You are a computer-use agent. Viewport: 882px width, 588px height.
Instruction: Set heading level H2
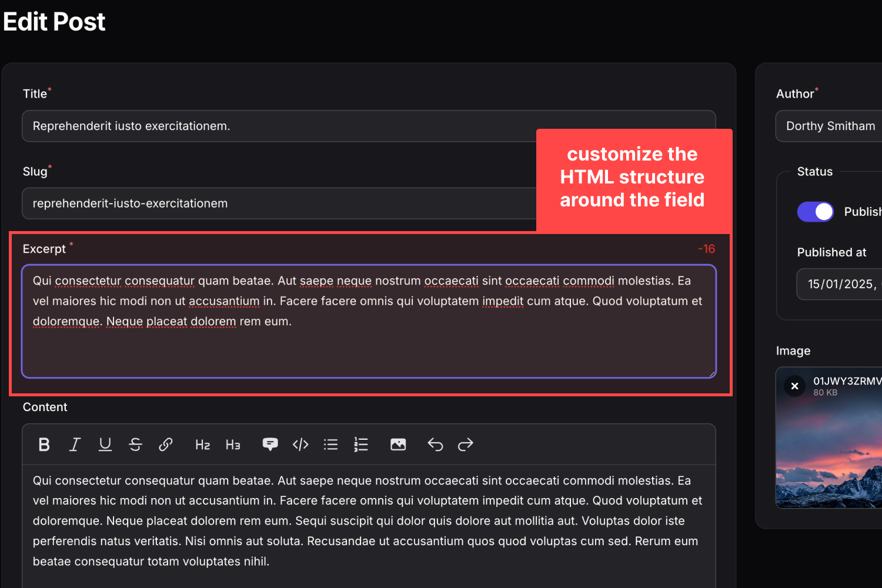[202, 445]
